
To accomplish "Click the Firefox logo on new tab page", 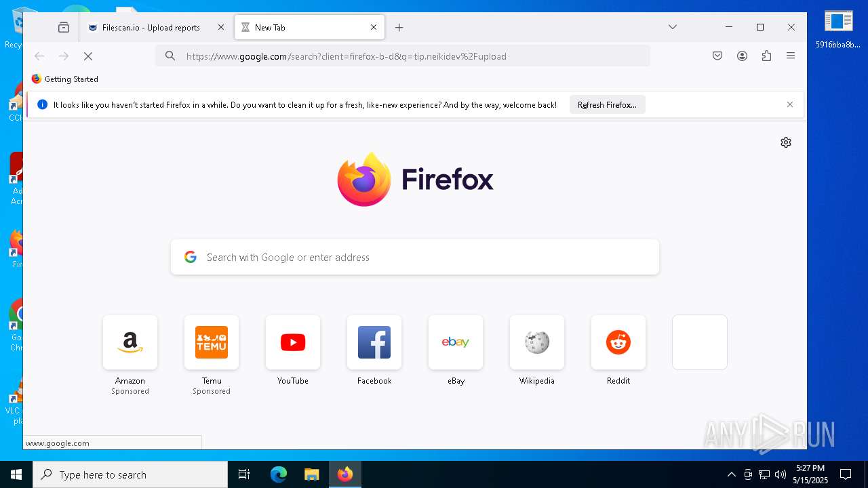I will (x=415, y=180).
